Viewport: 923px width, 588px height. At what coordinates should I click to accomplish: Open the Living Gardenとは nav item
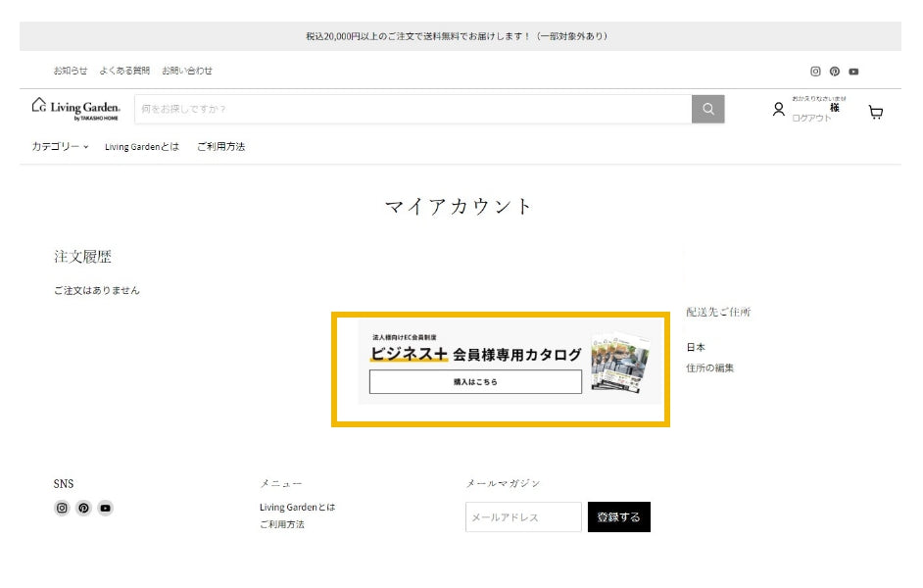(x=142, y=147)
